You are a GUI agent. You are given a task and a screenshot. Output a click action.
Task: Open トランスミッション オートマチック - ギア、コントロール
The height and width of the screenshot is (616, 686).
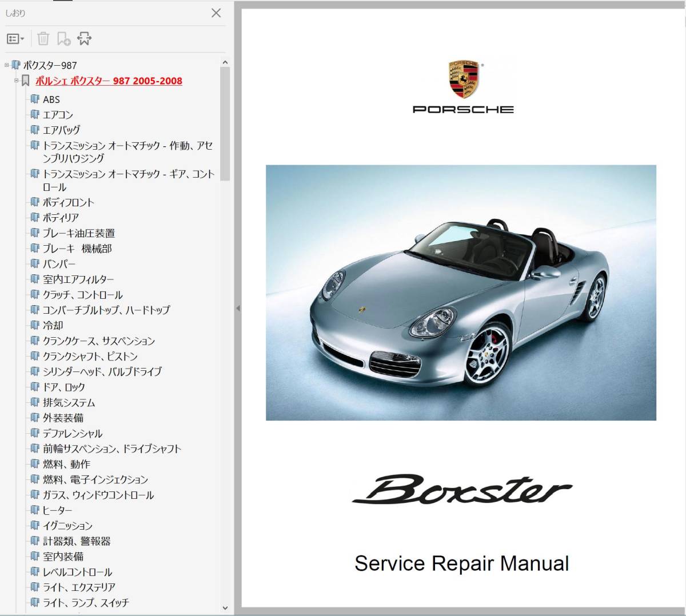tap(129, 181)
